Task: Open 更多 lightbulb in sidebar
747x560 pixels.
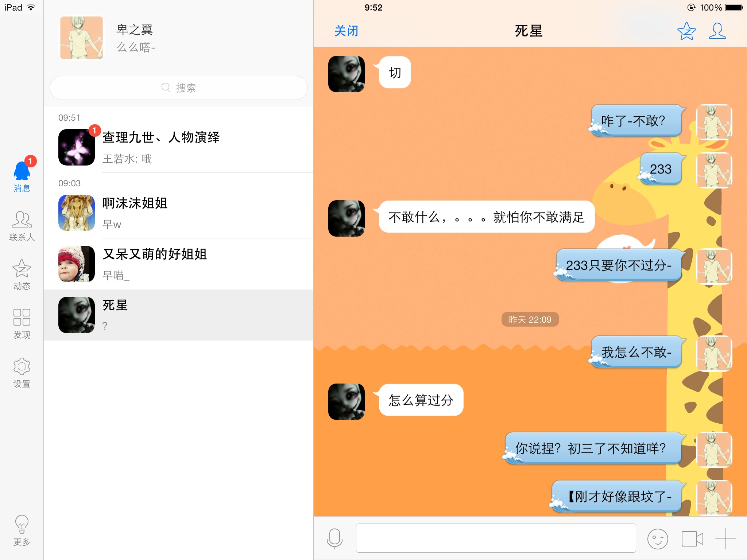Action: 22,530
